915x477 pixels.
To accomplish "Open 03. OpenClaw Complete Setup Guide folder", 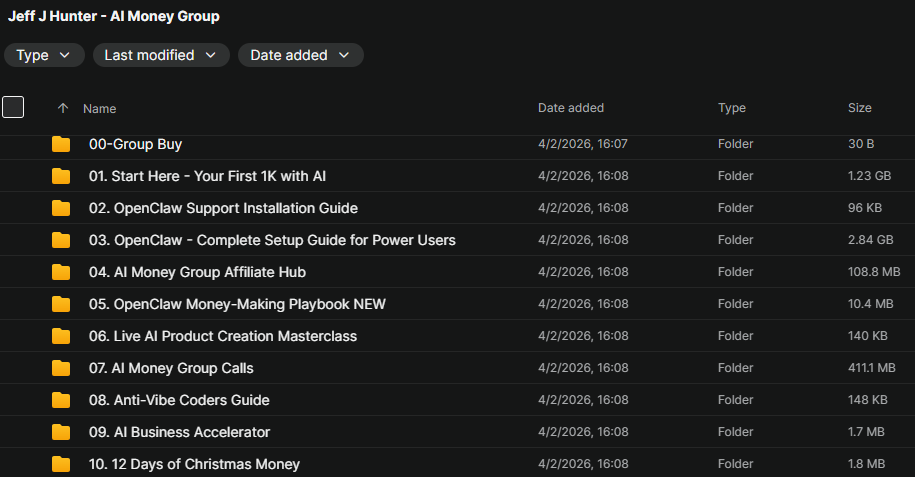I will [x=272, y=240].
